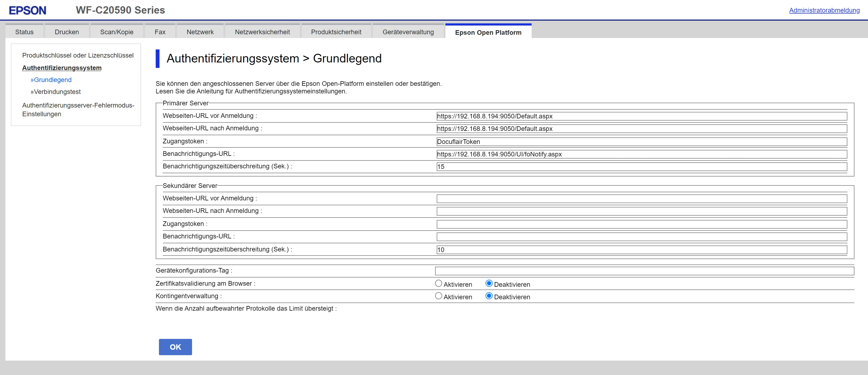The width and height of the screenshot is (868, 375).
Task: Open Authentifizierungsserver-Fehlermodus-Einstellungen in sidebar
Action: pyautogui.click(x=78, y=110)
